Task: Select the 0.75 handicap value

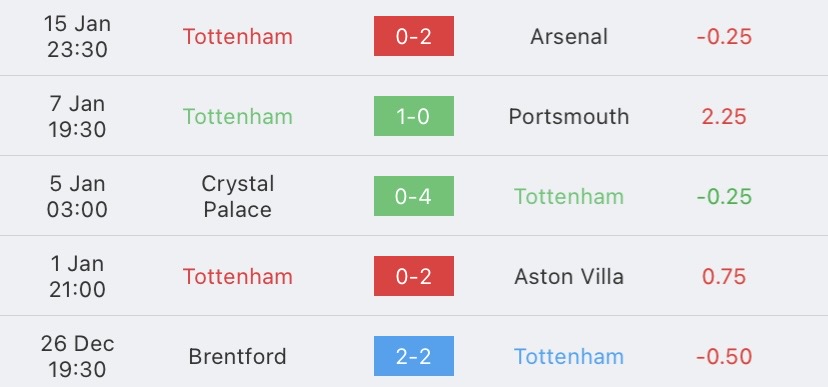Action: (x=724, y=277)
